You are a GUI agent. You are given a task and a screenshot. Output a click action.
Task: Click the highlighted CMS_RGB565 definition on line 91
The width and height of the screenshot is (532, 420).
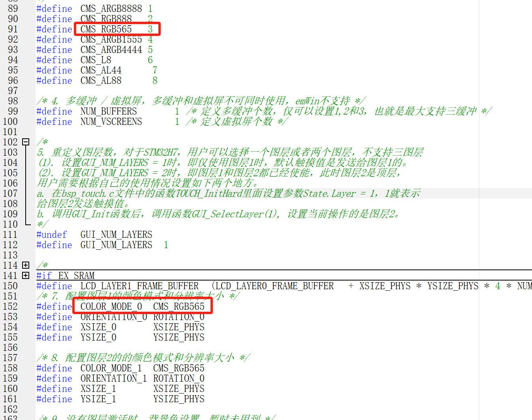click(x=106, y=29)
